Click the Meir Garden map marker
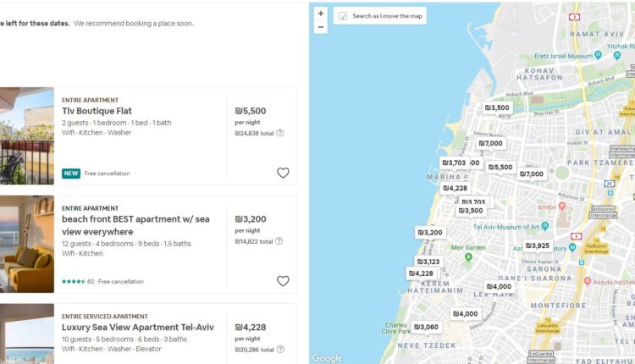 click(468, 257)
